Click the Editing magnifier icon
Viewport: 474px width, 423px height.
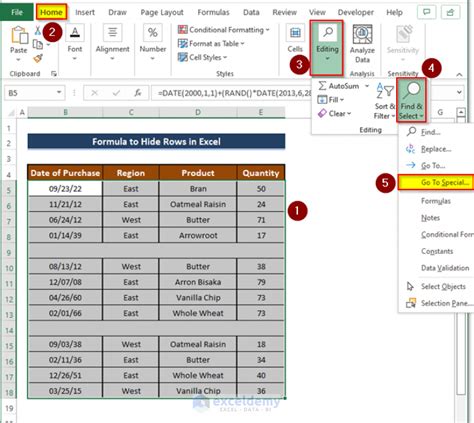[327, 33]
